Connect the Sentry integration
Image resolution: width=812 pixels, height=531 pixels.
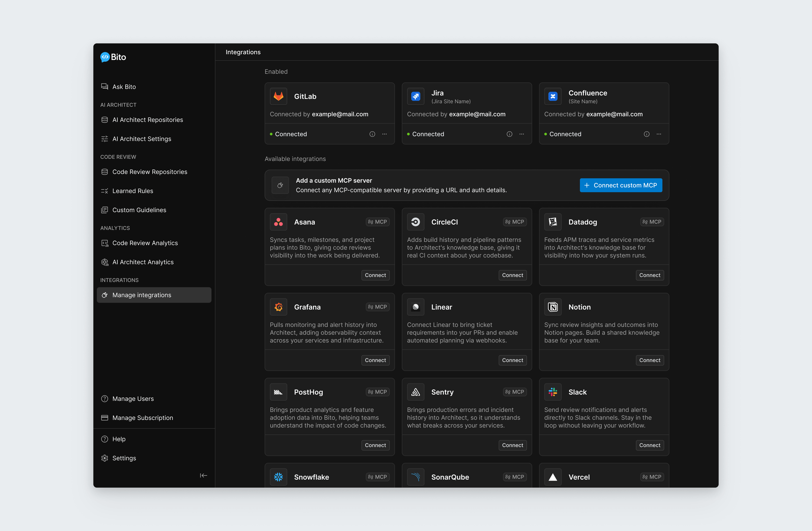coord(512,446)
